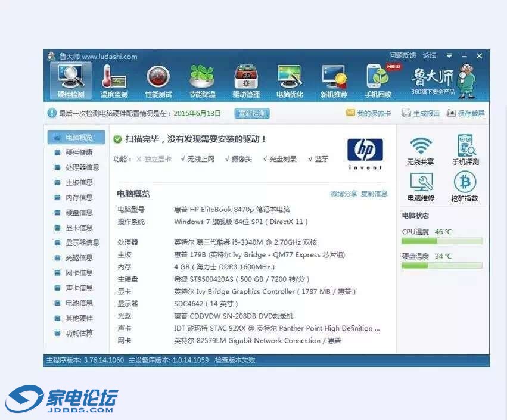This screenshot has width=507, height=420.
Task: Click the 电脑优化 PC optimization icon
Action: 290,80
